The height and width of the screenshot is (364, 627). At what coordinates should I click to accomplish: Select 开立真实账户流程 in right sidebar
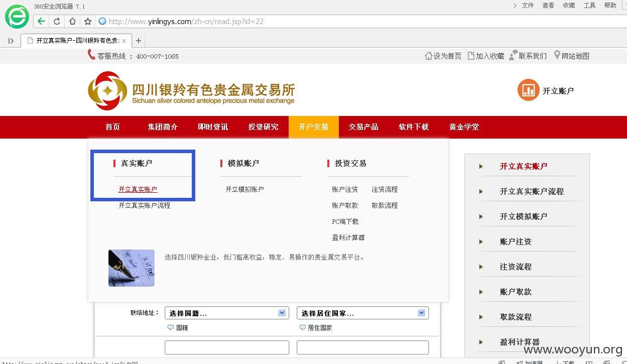coord(532,191)
